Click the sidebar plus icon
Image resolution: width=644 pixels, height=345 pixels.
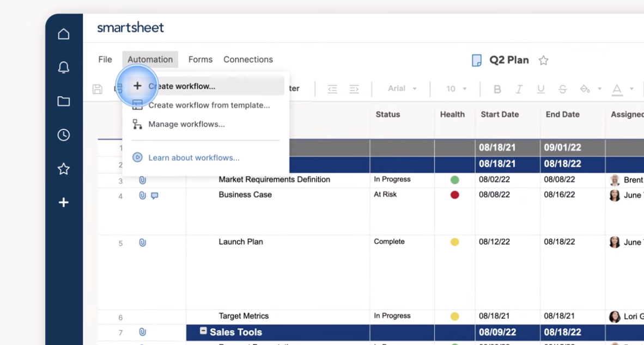pos(63,202)
